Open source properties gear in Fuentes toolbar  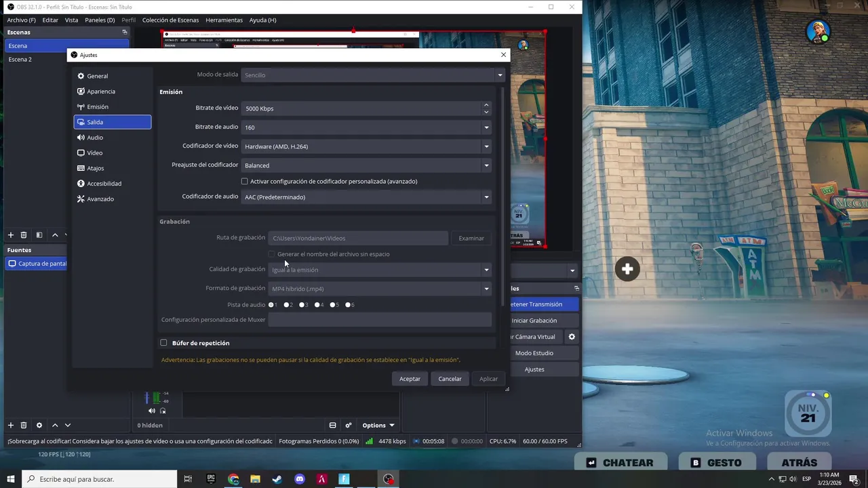[39, 425]
